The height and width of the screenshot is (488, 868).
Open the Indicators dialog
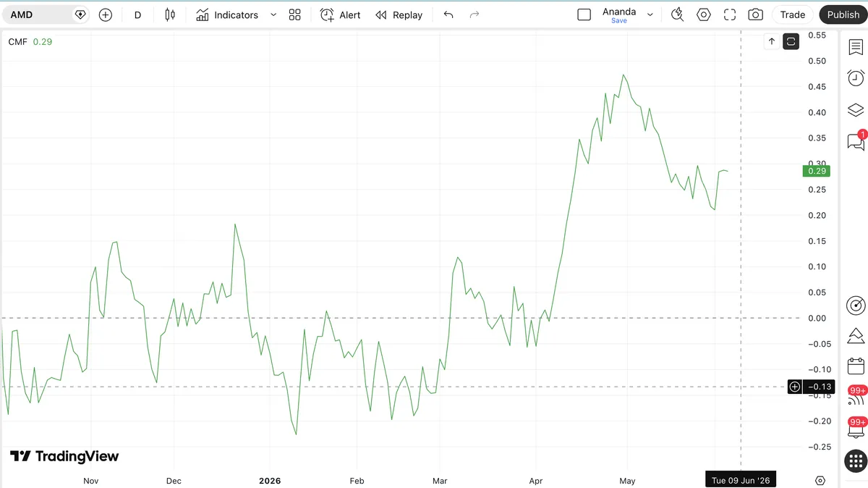pyautogui.click(x=227, y=14)
